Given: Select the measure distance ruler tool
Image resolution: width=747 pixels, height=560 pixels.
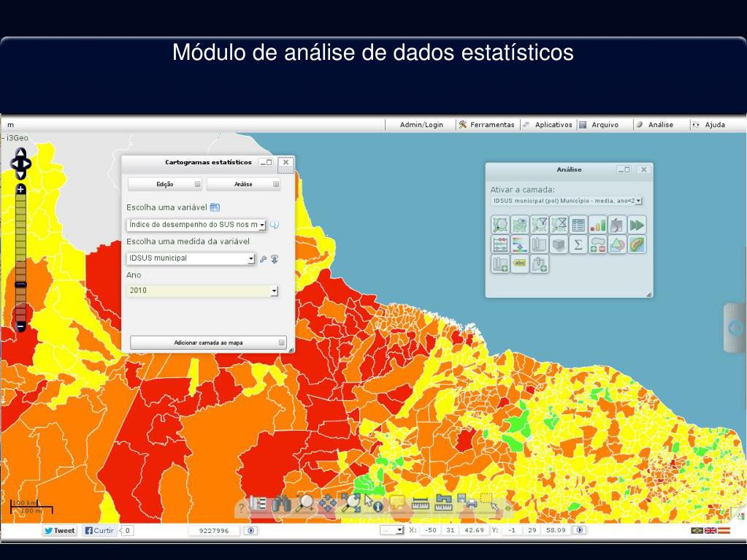Looking at the screenshot, I should 420,504.
